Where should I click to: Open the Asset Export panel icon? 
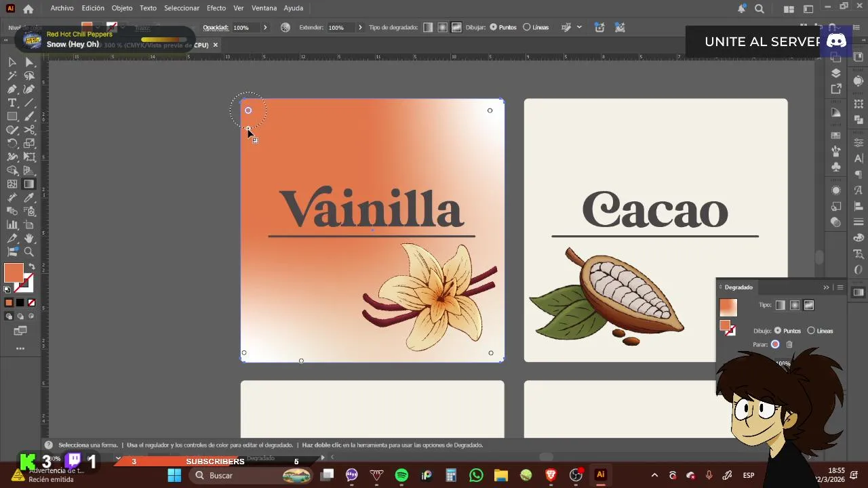pos(836,89)
